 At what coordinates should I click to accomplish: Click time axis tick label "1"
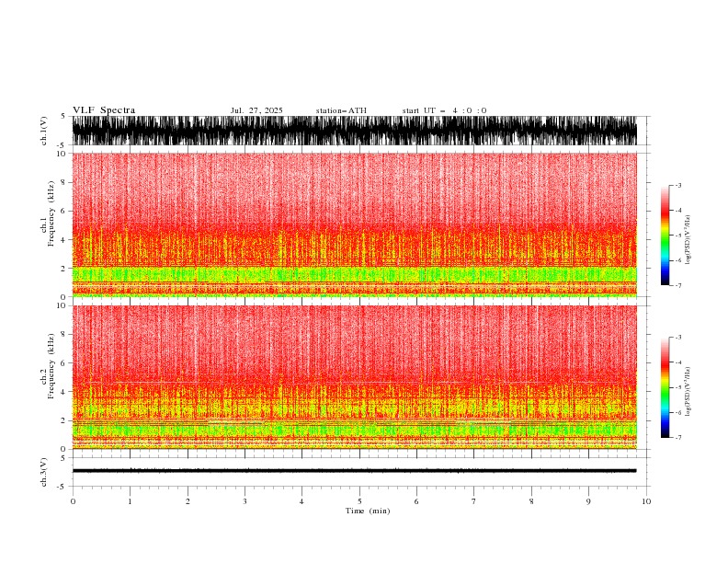130,501
